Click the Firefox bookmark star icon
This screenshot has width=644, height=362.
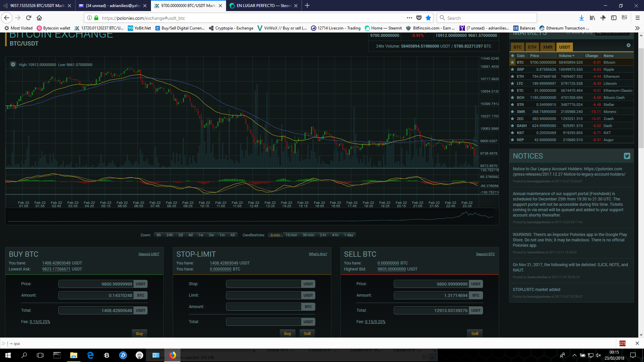(x=428, y=18)
